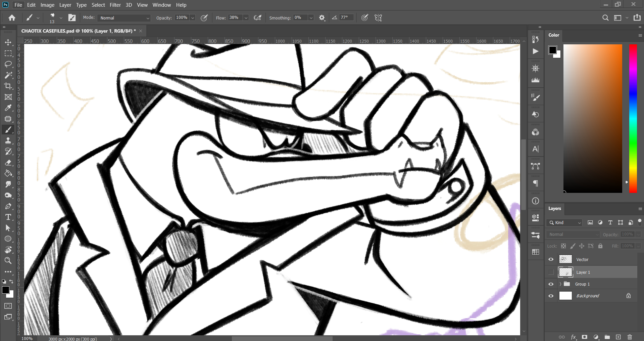Open the Filter menu
This screenshot has width=644, height=341.
pyautogui.click(x=115, y=5)
